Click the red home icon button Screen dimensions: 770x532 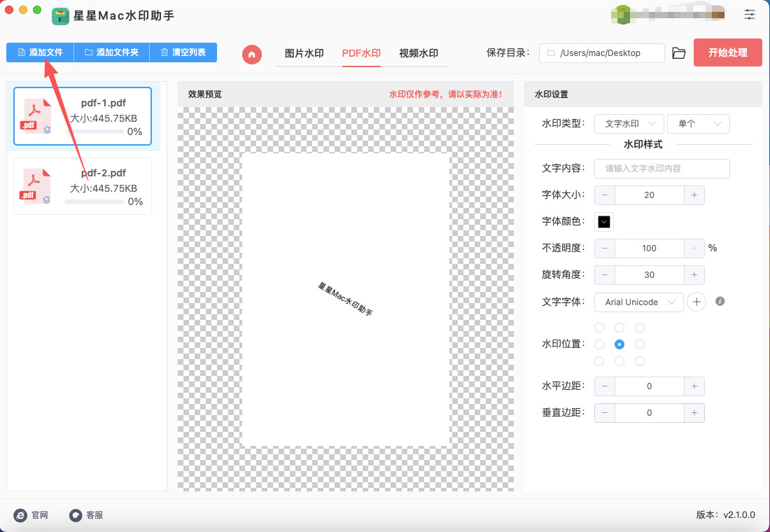coord(252,54)
